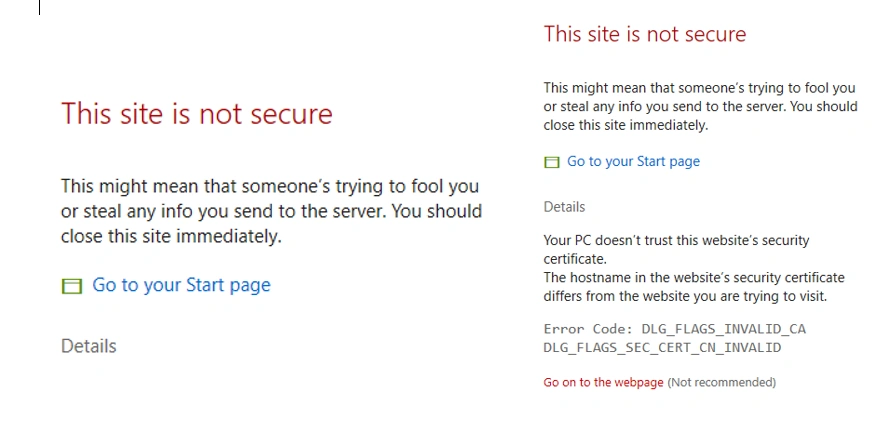Click the green Start page icon in the larger warning

point(70,286)
